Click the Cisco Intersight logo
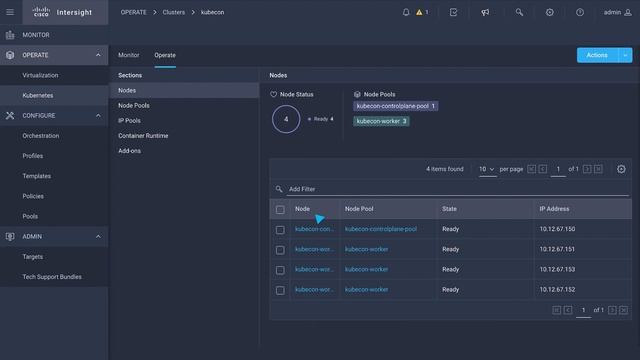Screen dimensions: 640x360 (62, 12)
